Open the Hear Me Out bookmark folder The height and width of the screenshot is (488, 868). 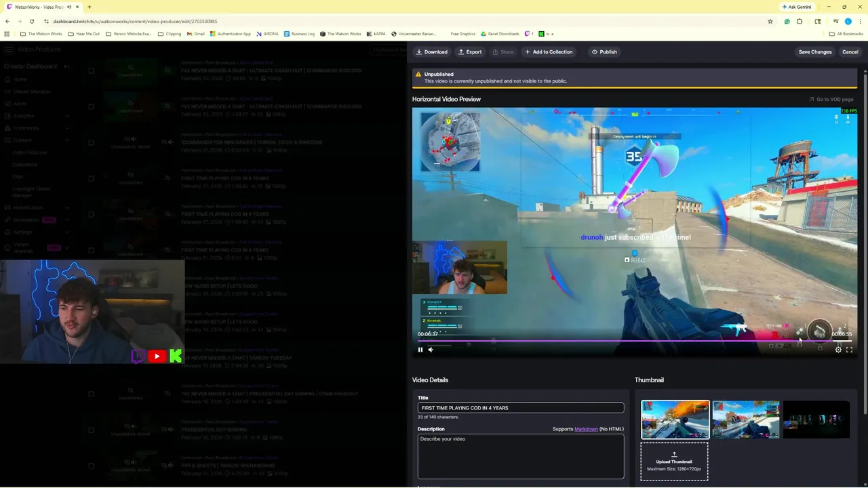click(83, 34)
